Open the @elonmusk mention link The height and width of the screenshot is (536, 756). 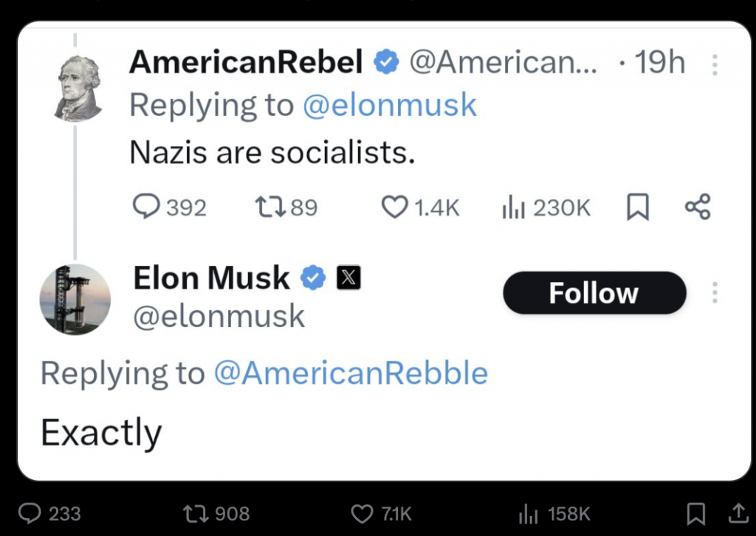pos(390,105)
